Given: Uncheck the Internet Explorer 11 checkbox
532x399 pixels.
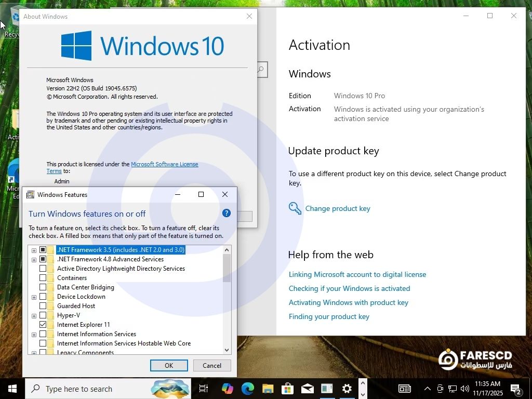Looking at the screenshot, I should point(43,325).
